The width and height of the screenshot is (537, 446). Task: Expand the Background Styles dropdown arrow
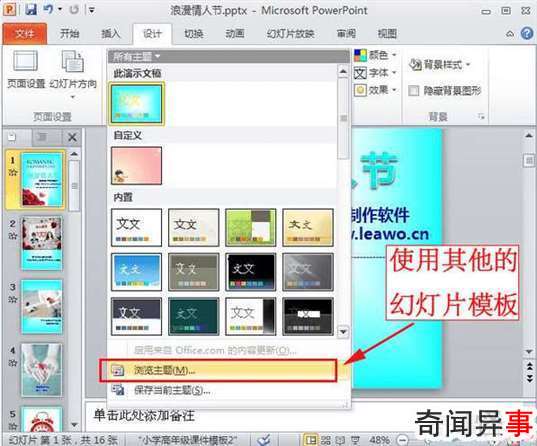pos(468,64)
